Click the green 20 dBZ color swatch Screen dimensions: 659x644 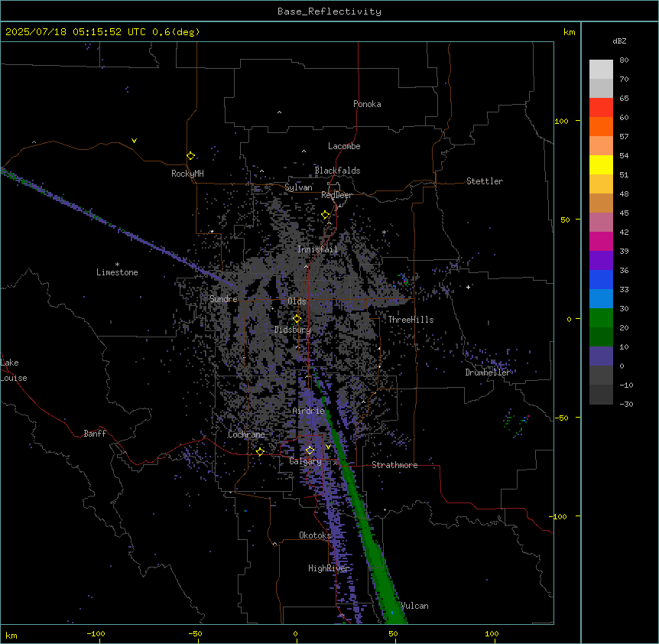coord(601,318)
